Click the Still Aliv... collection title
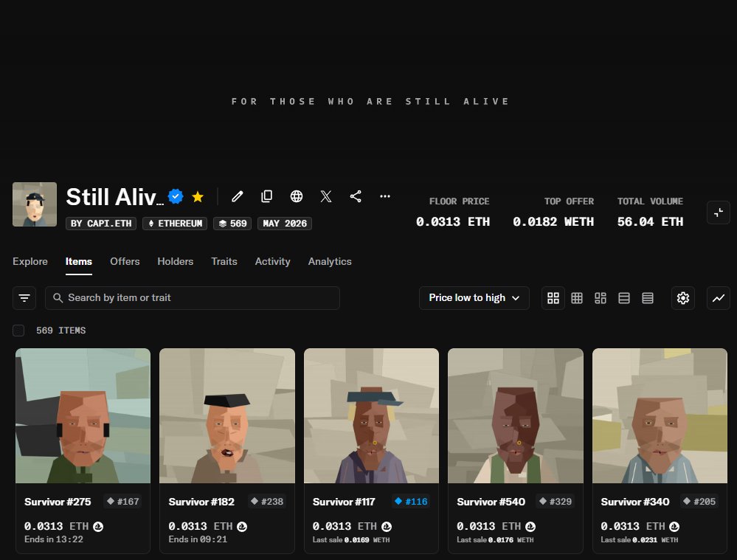This screenshot has height=560, width=737. point(114,196)
